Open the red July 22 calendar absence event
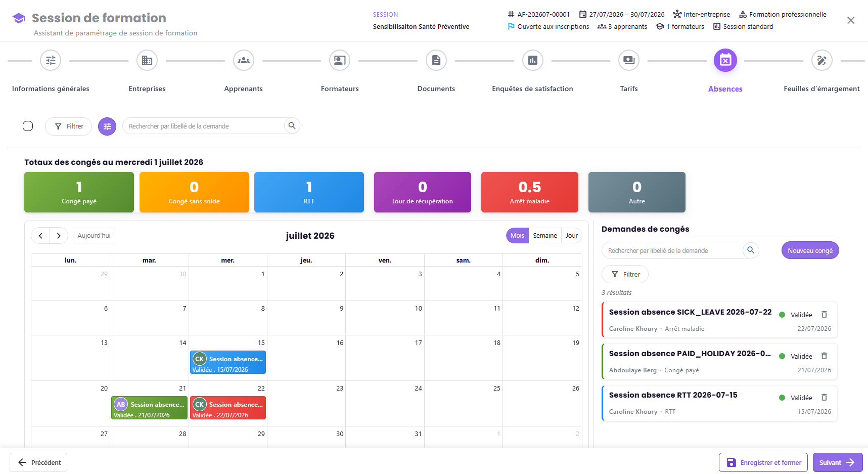The height and width of the screenshot is (474, 868). [228, 408]
